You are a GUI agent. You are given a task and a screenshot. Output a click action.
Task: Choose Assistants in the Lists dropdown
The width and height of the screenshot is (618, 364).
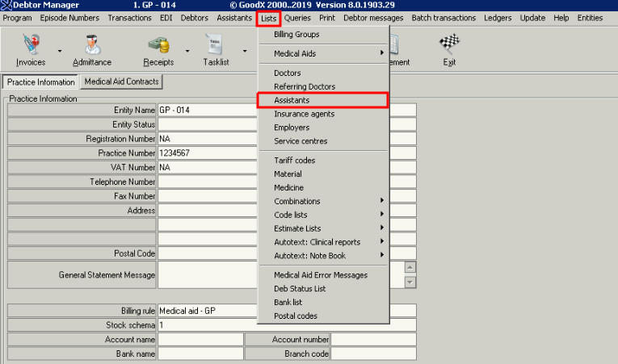[323, 100]
